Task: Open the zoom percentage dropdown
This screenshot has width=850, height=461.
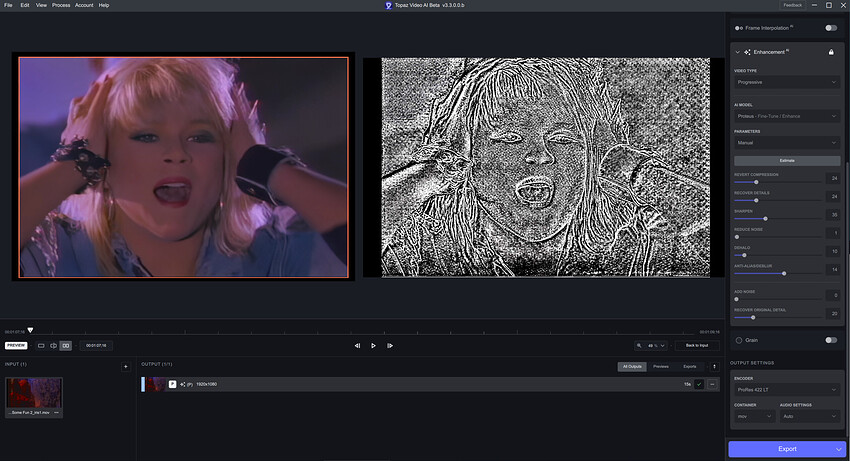Action: pos(656,345)
